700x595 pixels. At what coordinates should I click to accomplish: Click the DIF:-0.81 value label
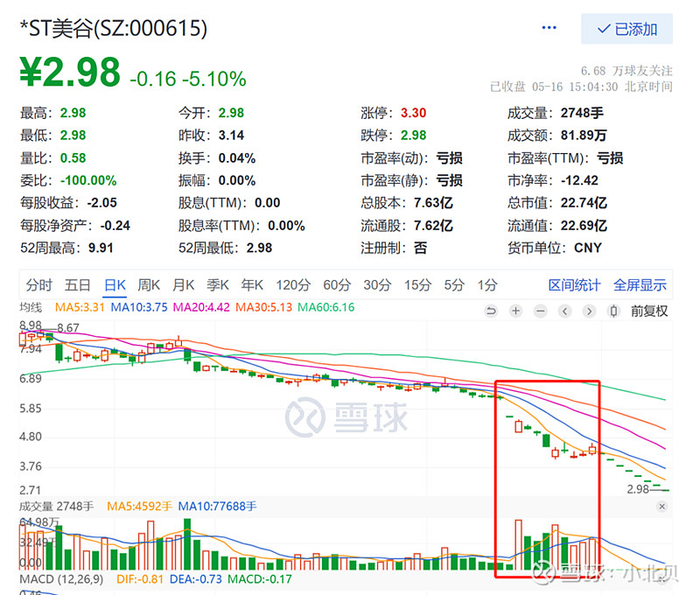140,579
